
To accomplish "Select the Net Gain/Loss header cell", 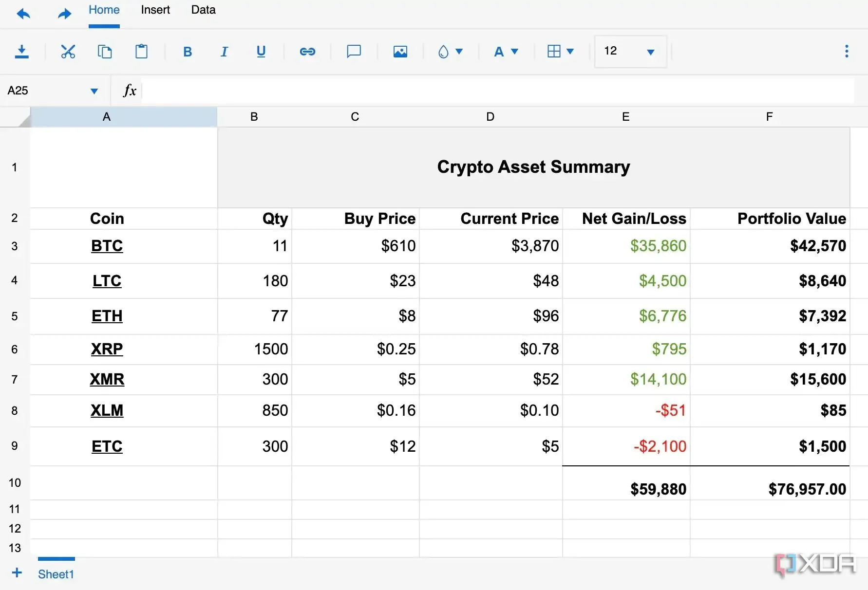I will point(626,219).
